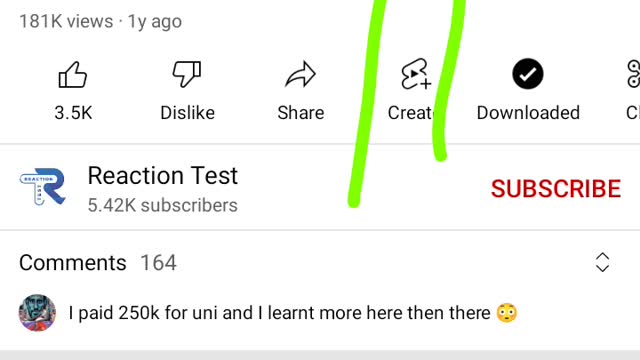Viewport: 640px width, 360px height.
Task: Expand description via 181K views text
Action: point(66,21)
